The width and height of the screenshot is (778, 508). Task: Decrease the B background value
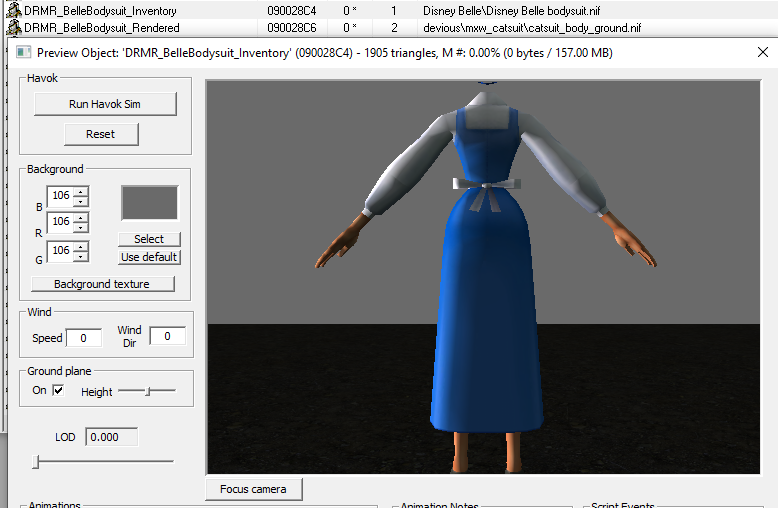tap(81, 201)
